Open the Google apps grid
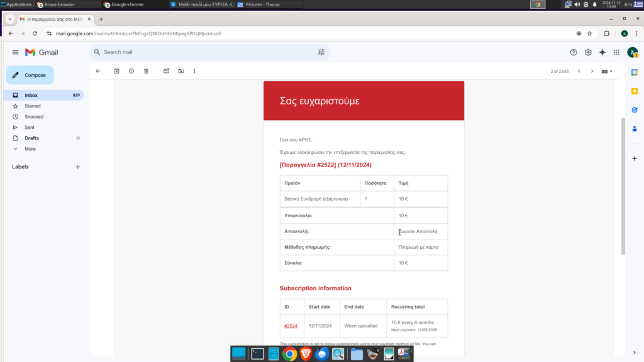The width and height of the screenshot is (644, 362). coord(616,52)
